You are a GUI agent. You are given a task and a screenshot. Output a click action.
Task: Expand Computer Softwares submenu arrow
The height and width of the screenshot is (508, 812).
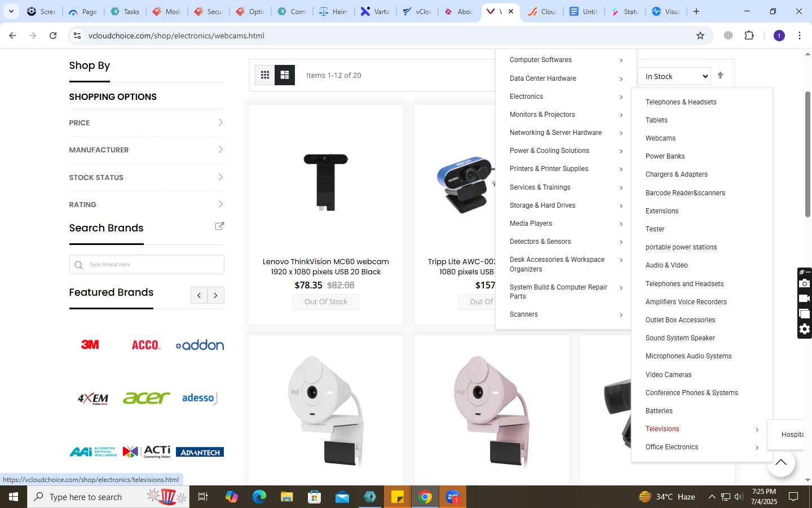coord(621,60)
